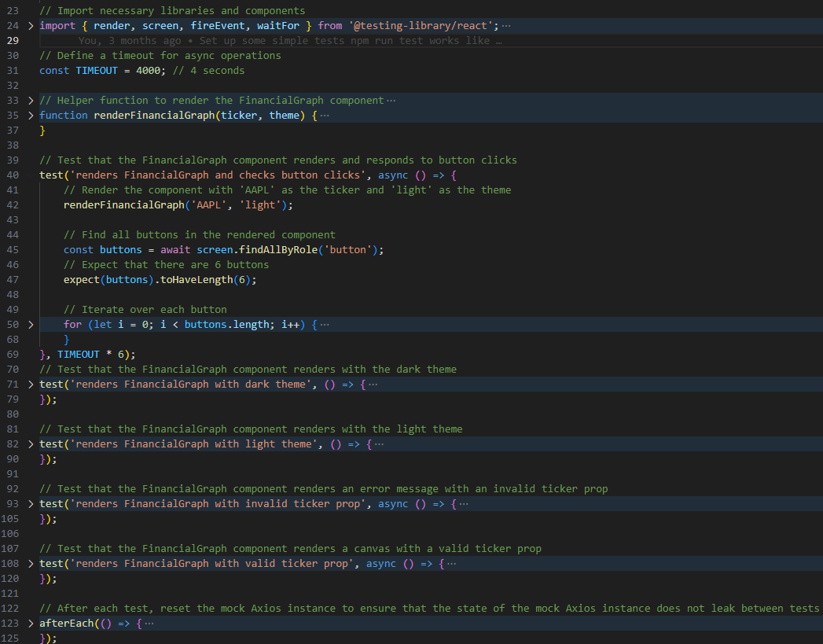The height and width of the screenshot is (644, 823).
Task: Click the comment 'Iterate over each button'
Action: [x=145, y=310]
